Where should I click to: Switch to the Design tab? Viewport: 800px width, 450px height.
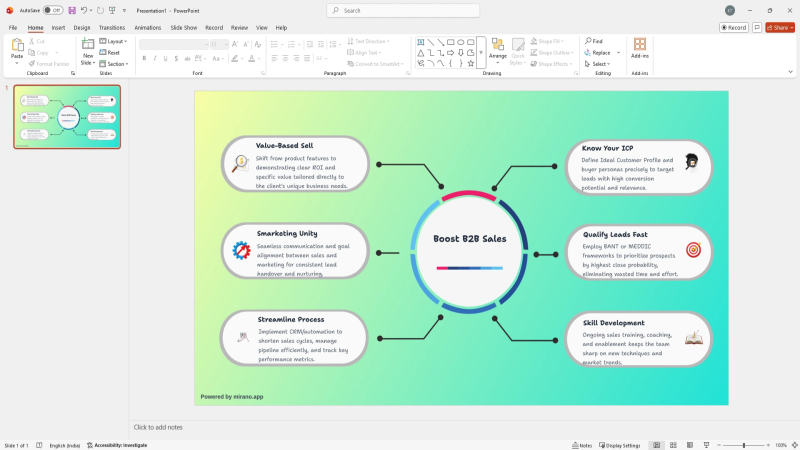click(x=82, y=28)
